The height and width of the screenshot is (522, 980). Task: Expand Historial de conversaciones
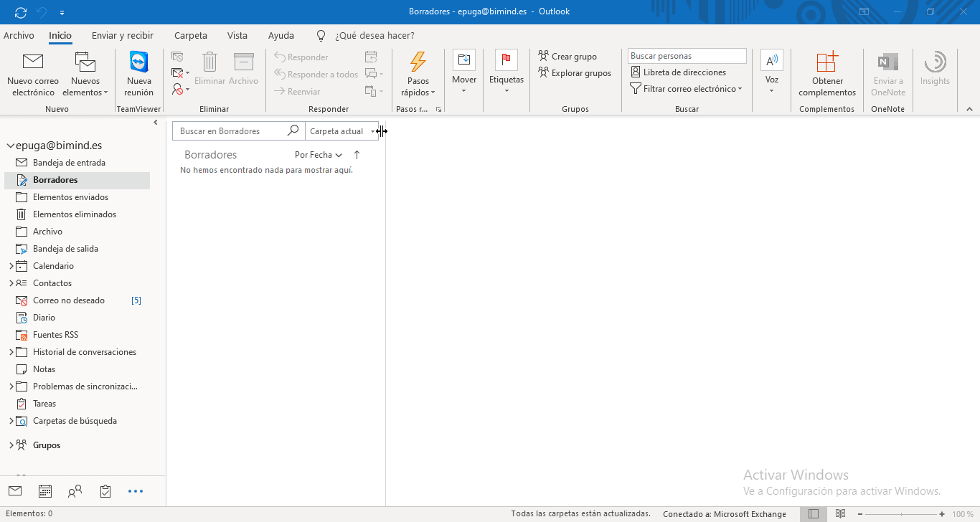pos(11,352)
